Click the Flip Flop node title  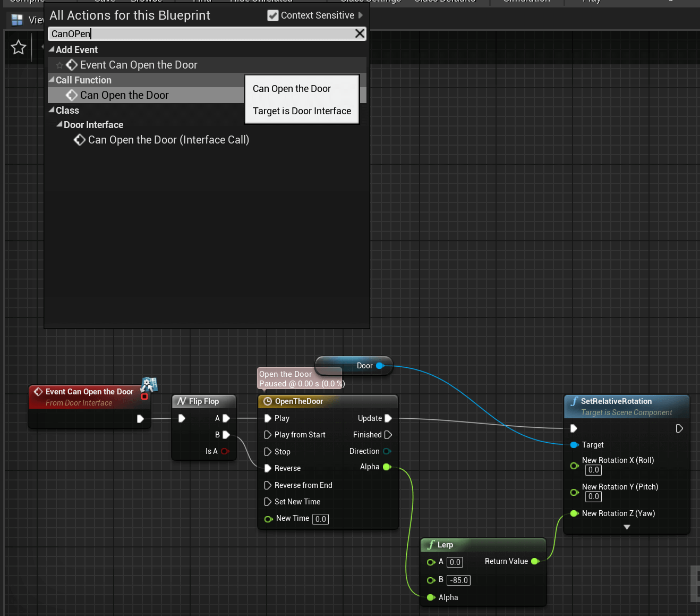(204, 401)
